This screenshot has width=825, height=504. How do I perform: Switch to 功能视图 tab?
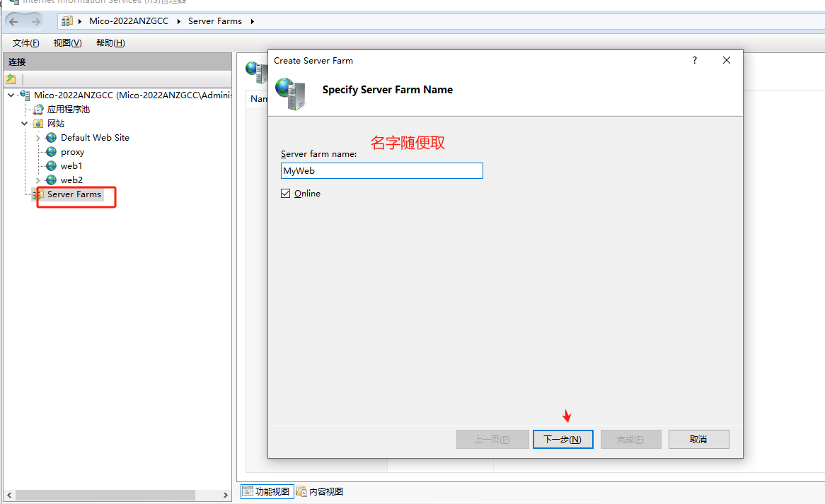(267, 491)
